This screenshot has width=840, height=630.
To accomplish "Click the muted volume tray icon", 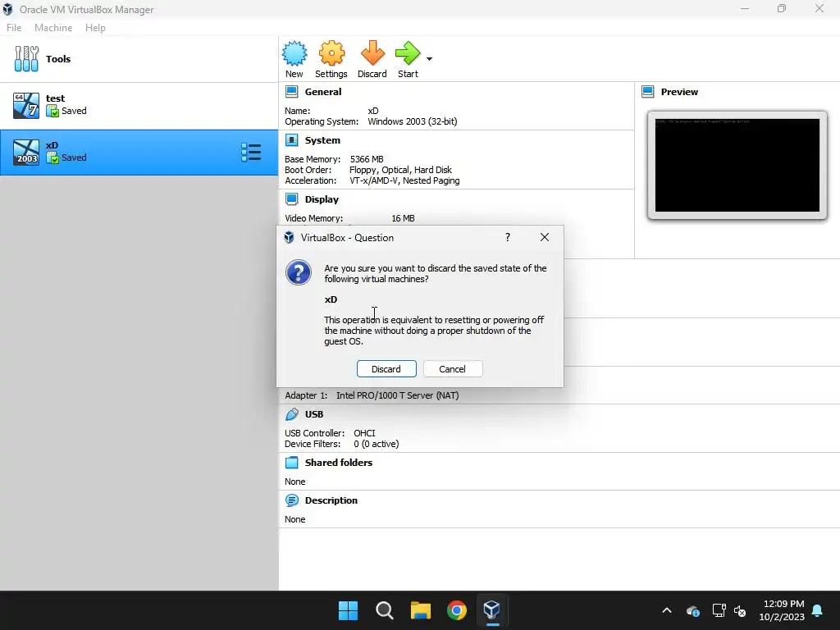I will click(x=741, y=610).
